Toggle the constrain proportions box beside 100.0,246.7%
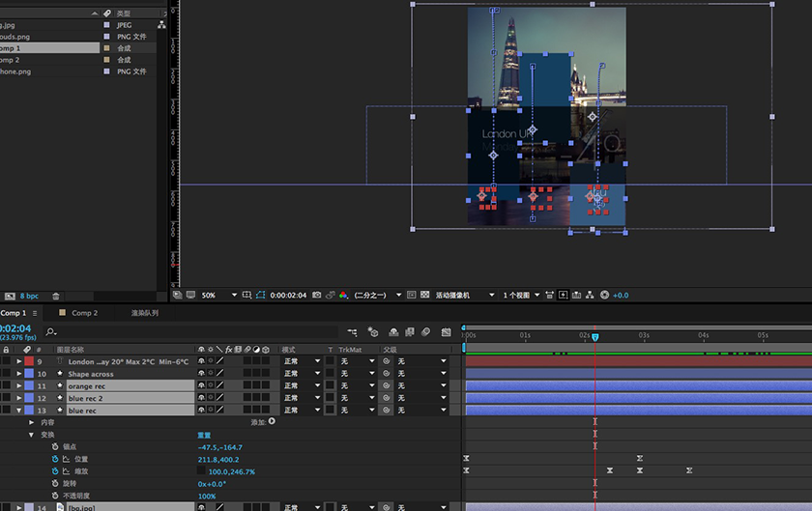812x511 pixels. point(201,470)
